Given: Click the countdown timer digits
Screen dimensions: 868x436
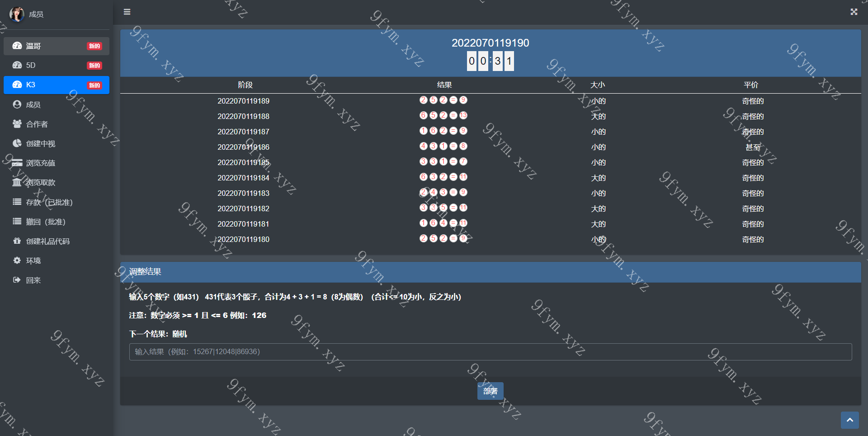Looking at the screenshot, I should click(x=491, y=61).
